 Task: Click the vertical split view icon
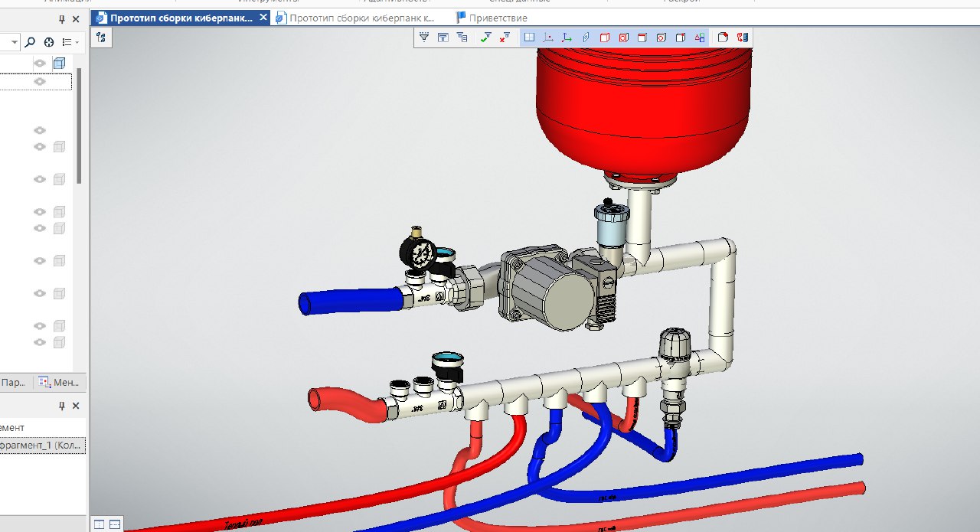(x=99, y=524)
